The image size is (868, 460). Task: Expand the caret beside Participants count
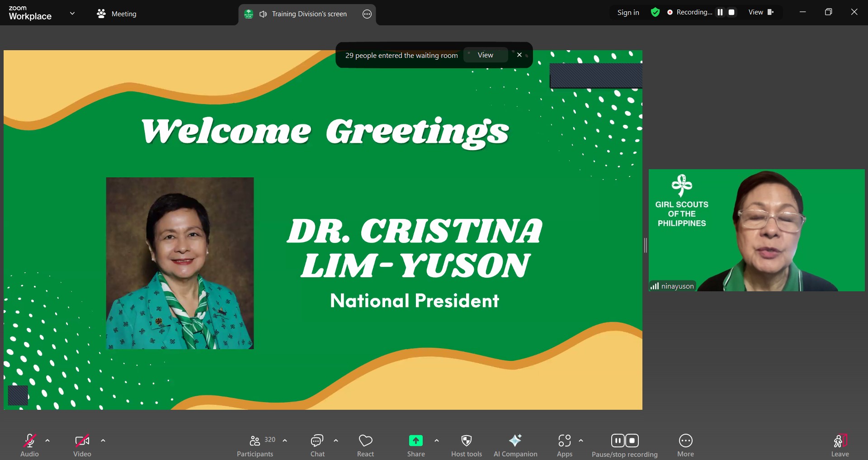(x=285, y=440)
